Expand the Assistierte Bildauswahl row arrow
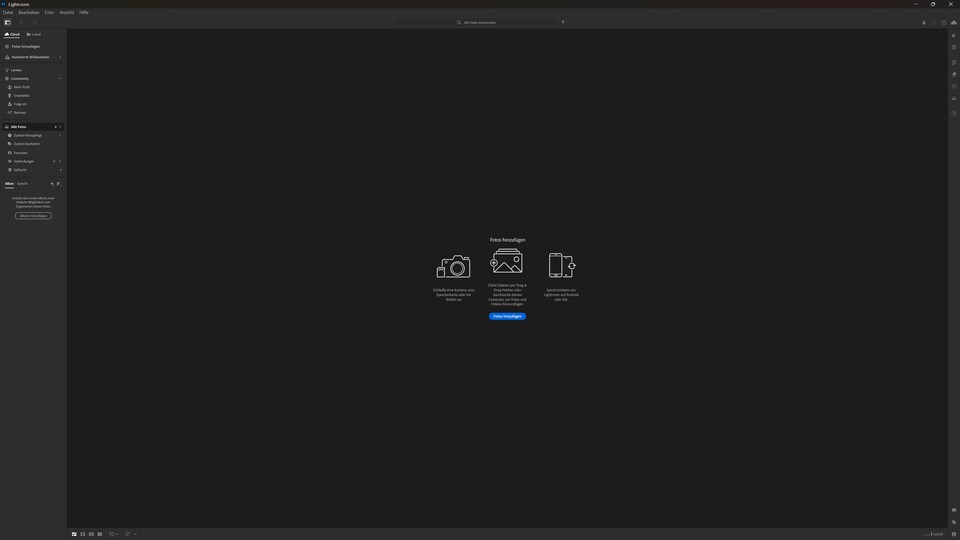Screen dimensions: 960x540 [60, 57]
